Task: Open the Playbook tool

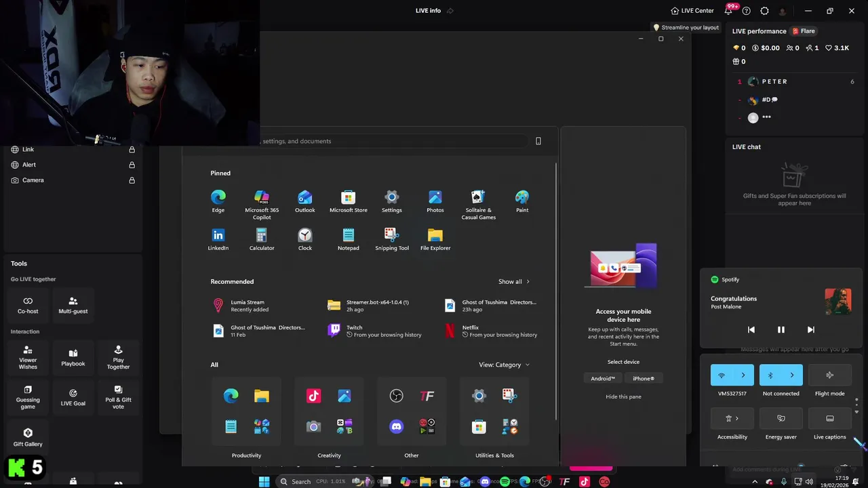Action: 73,357
